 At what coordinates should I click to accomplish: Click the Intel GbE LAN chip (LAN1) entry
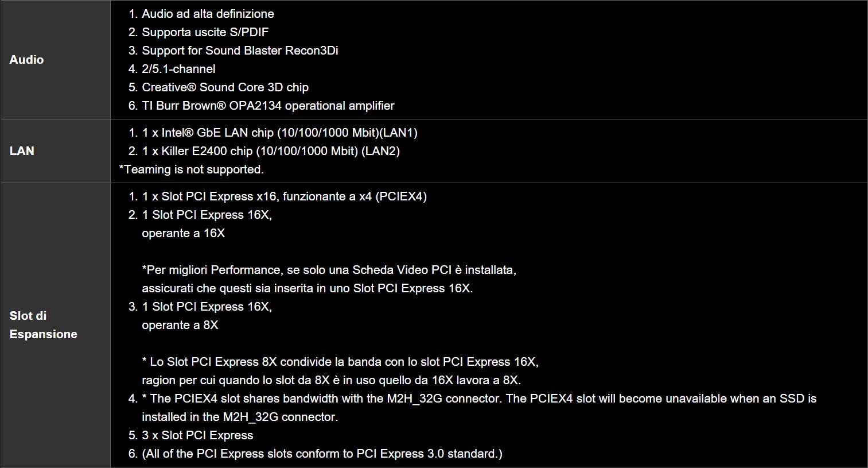point(279,133)
